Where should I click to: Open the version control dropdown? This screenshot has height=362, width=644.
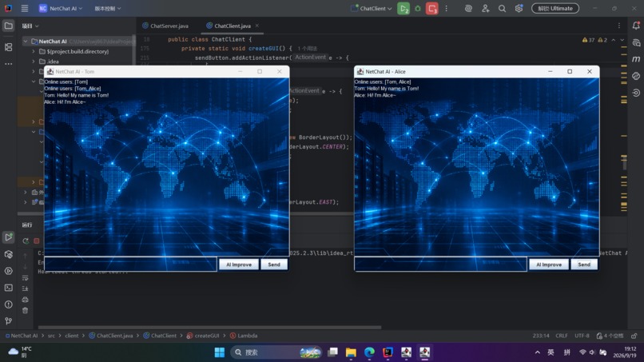(108, 8)
